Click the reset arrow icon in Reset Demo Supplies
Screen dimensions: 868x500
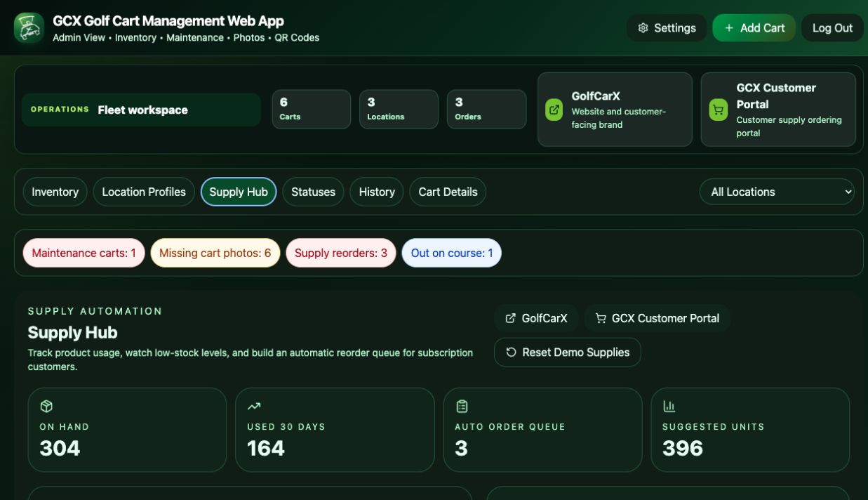512,353
